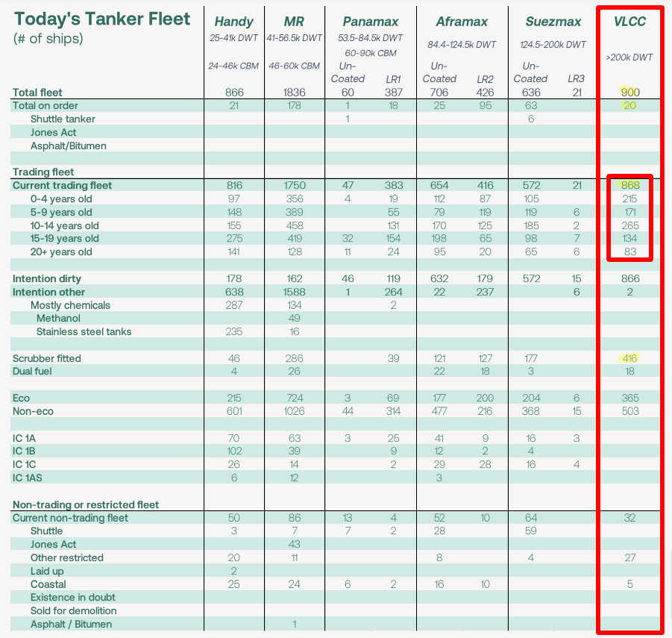This screenshot has width=672, height=638.
Task: Select the Jones Act row label
Action: click(x=54, y=132)
